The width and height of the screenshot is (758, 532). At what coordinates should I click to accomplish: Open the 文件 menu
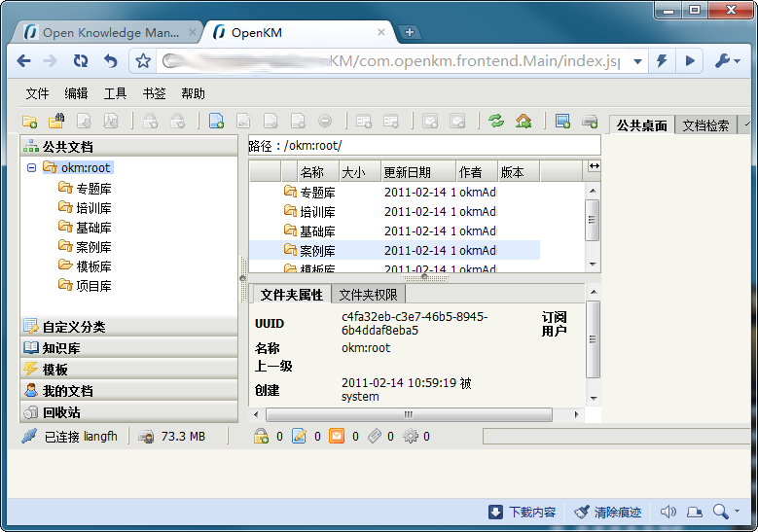click(37, 93)
